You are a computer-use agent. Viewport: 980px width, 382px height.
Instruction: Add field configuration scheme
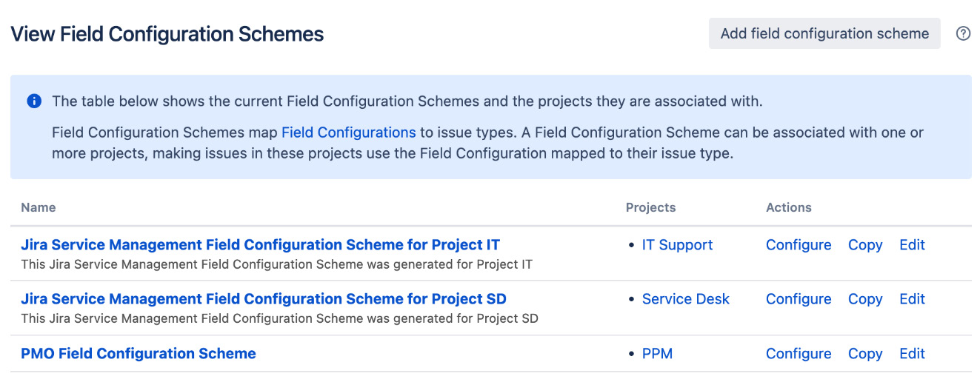pos(824,33)
